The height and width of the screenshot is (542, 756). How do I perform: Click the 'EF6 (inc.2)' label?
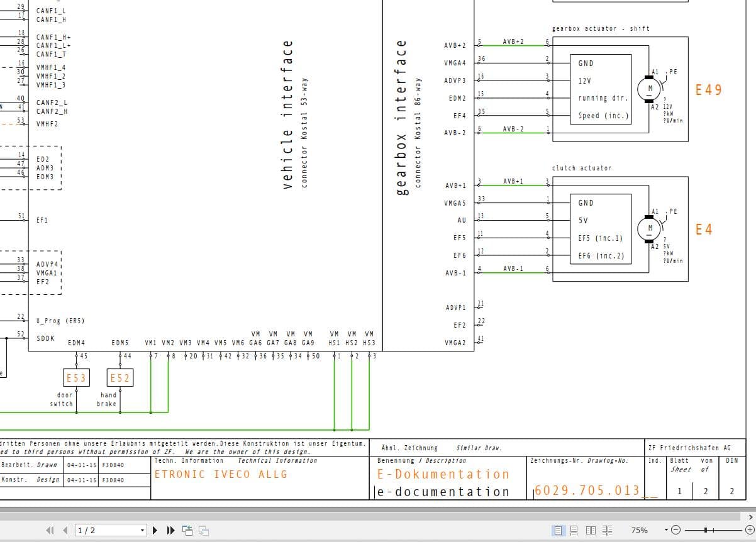pyautogui.click(x=601, y=256)
